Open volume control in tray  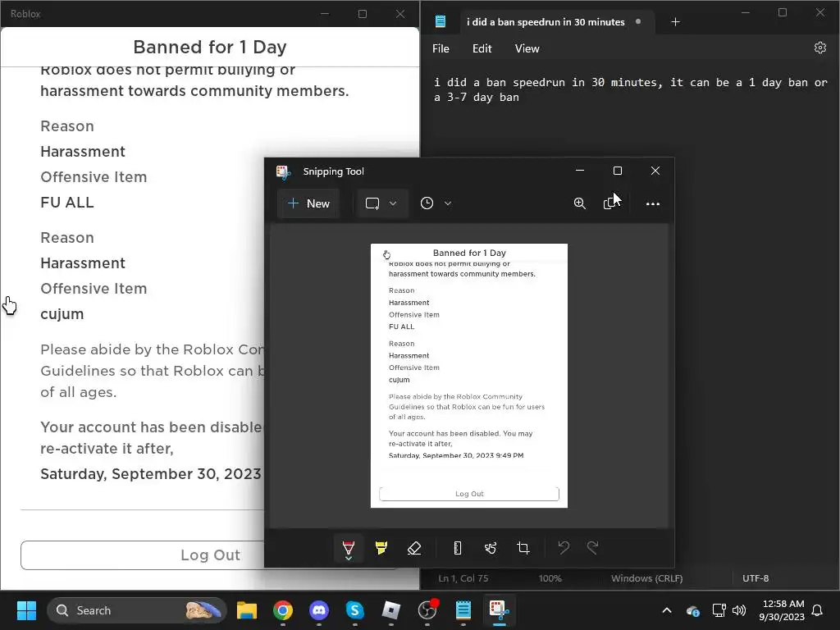[x=739, y=610]
